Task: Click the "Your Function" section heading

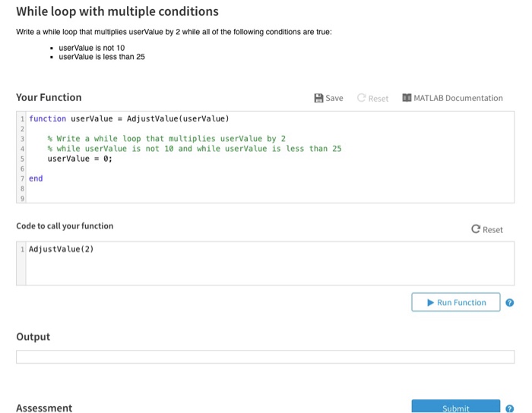Action: (x=49, y=97)
